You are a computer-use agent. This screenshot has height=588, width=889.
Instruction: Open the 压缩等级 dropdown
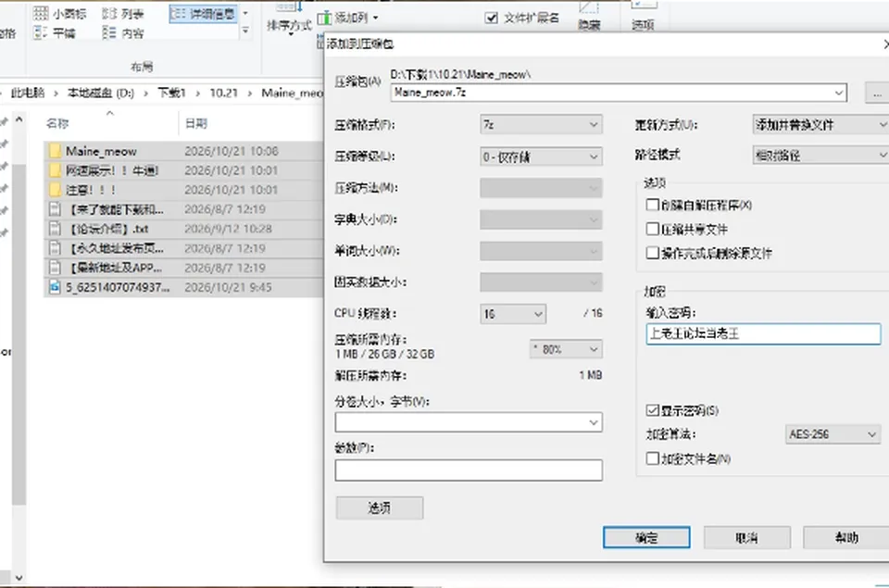click(541, 156)
